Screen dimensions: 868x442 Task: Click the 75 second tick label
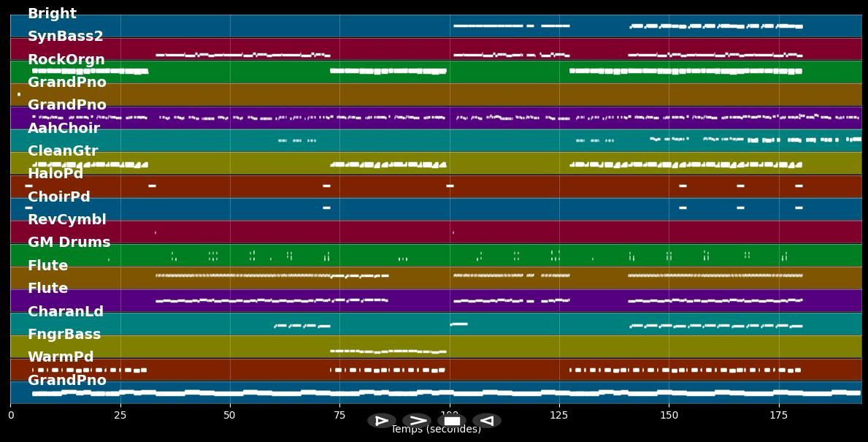pos(339,415)
